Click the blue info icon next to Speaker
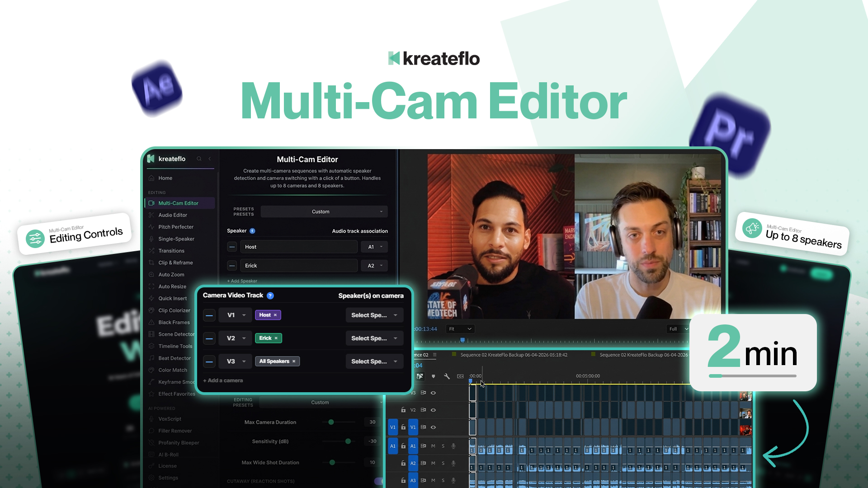Viewport: 868px width, 488px height. [x=252, y=231]
